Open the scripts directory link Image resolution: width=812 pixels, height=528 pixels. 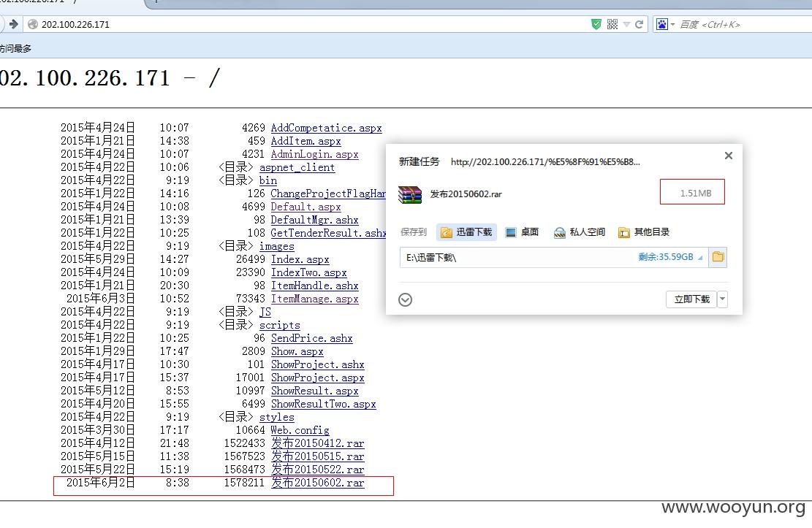click(x=280, y=325)
